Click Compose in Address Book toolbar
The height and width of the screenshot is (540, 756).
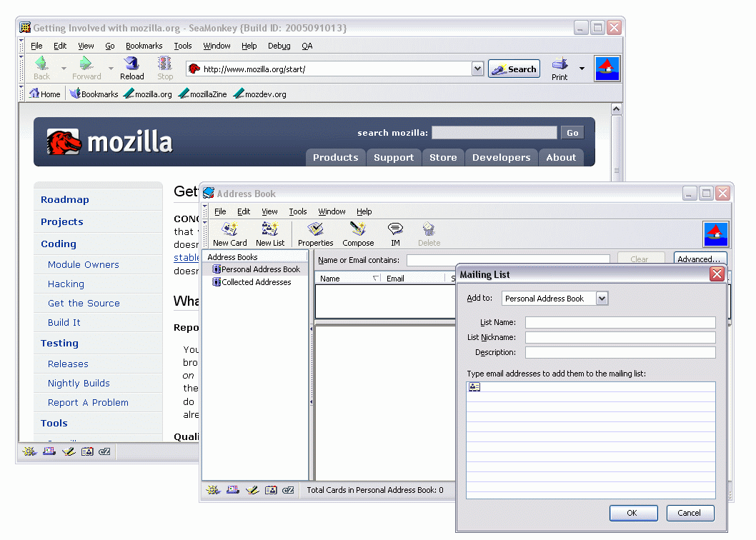(358, 234)
